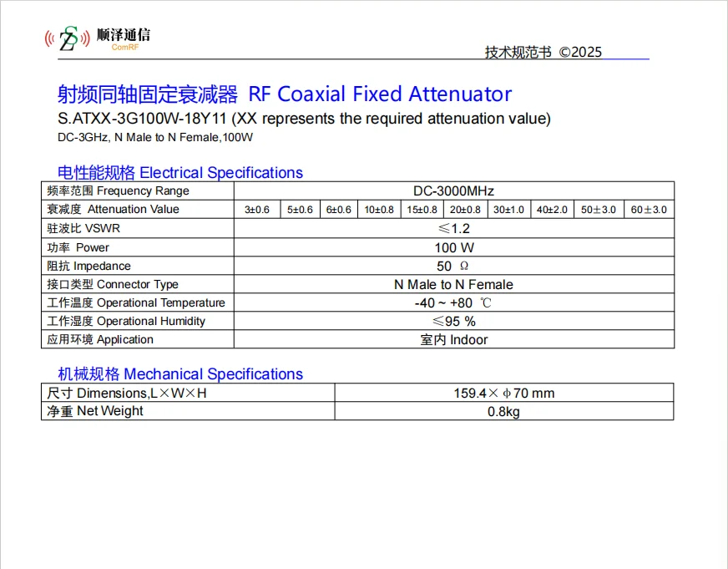Click the 'Mechanical Specifications' heading
The height and width of the screenshot is (569, 728).
point(180,374)
